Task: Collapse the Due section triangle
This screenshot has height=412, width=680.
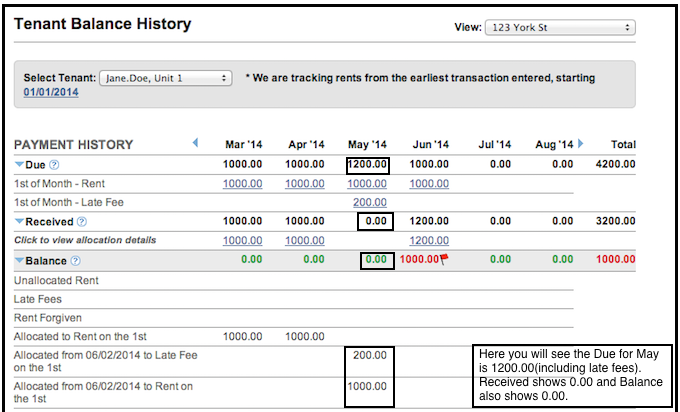Action: [x=19, y=165]
